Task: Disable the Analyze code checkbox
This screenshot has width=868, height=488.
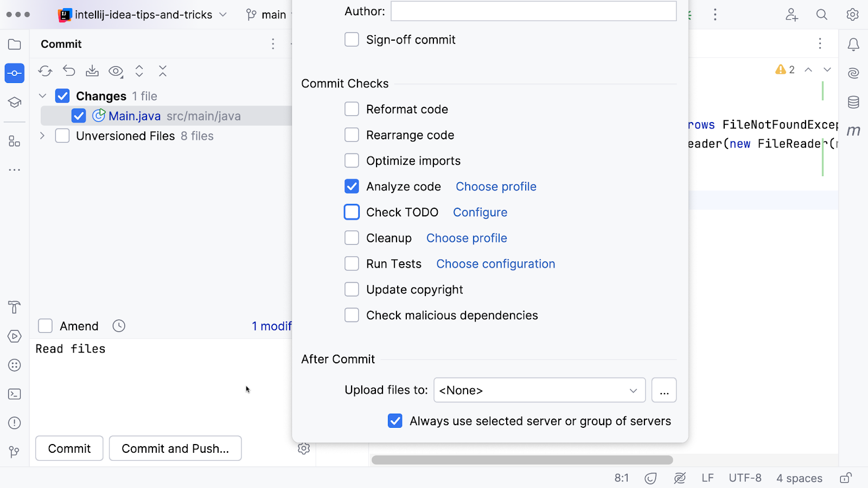Action: [352, 187]
